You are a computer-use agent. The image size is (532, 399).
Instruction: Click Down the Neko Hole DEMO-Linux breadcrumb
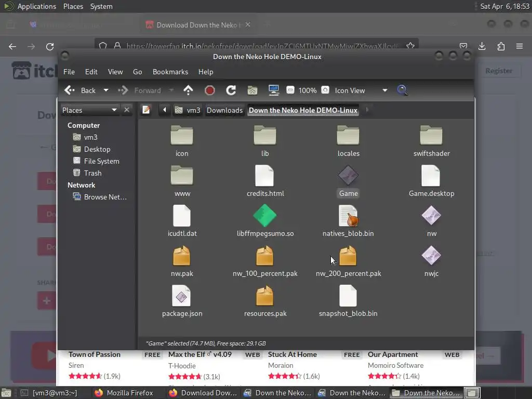tap(303, 110)
